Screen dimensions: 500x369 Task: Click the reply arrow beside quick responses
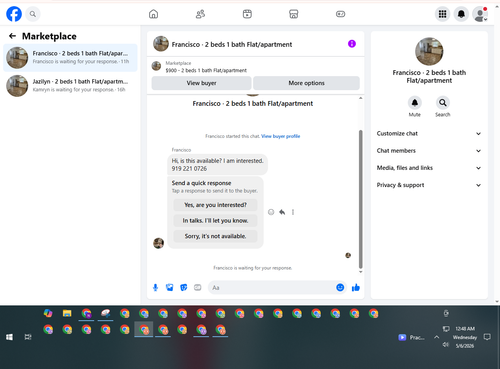coord(282,212)
